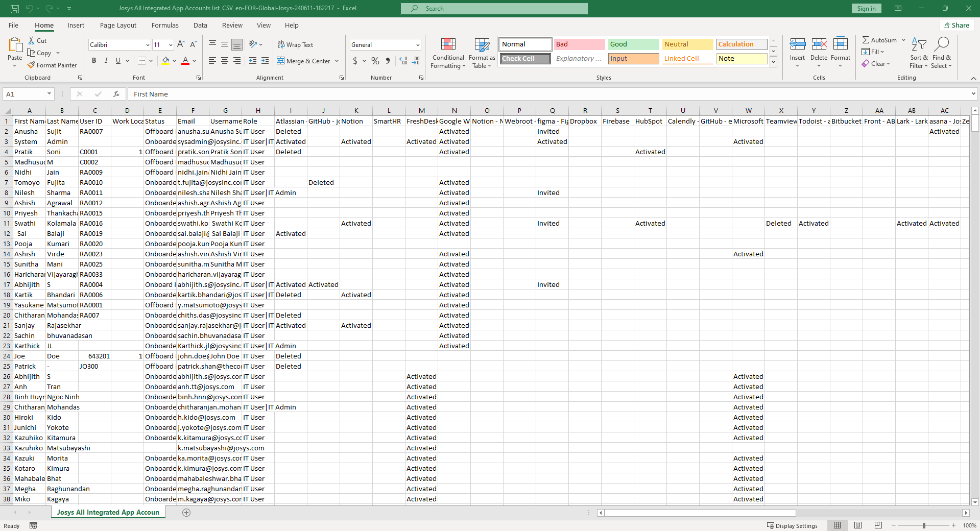
Task: Switch to Page Layout view in status bar
Action: [858, 525]
